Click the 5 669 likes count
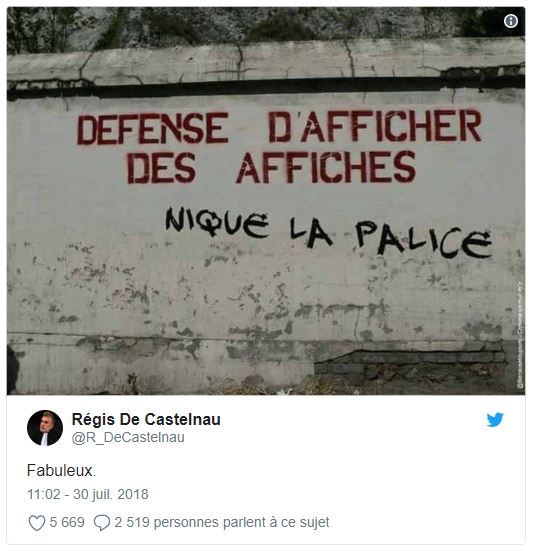 (67, 522)
